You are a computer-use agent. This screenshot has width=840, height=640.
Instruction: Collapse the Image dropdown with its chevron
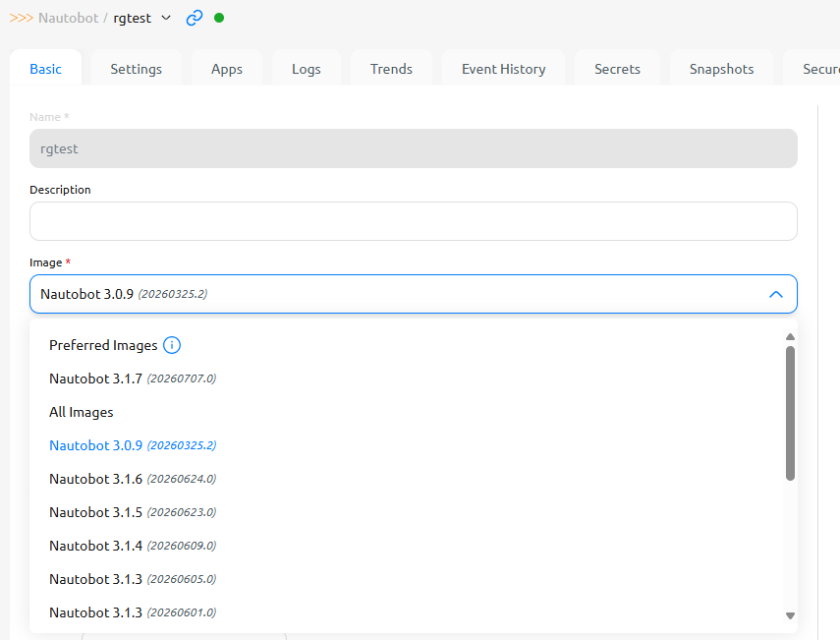(x=776, y=294)
